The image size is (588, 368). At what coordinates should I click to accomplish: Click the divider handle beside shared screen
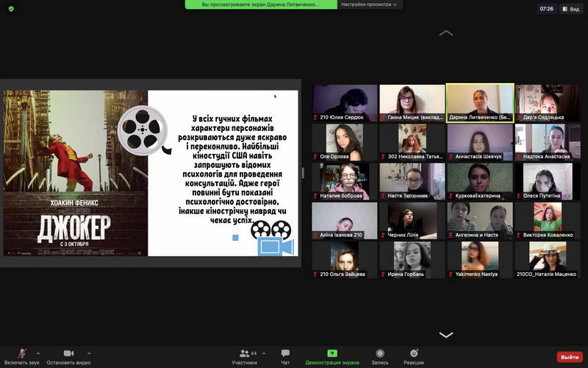click(303, 173)
